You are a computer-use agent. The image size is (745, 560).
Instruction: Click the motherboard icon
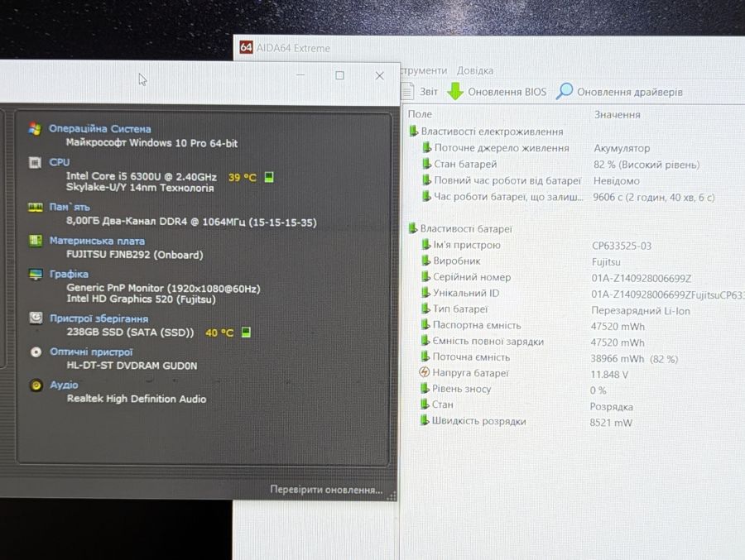point(36,241)
